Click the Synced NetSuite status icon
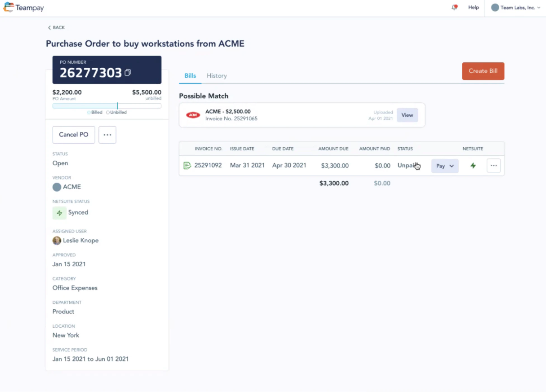546x392 pixels. pos(59,213)
